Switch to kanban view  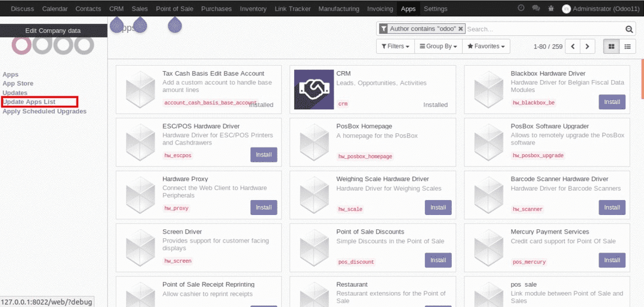(611, 47)
